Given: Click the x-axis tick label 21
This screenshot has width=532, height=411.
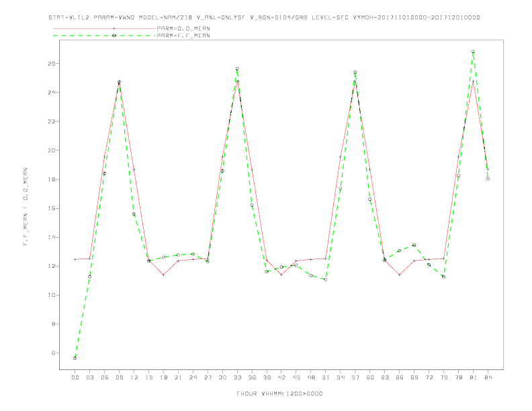Looking at the screenshot, I should click(x=178, y=377).
